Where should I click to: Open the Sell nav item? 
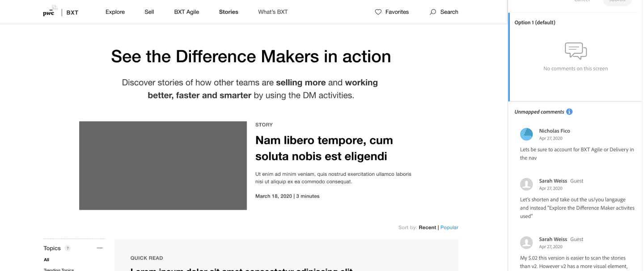coord(149,12)
